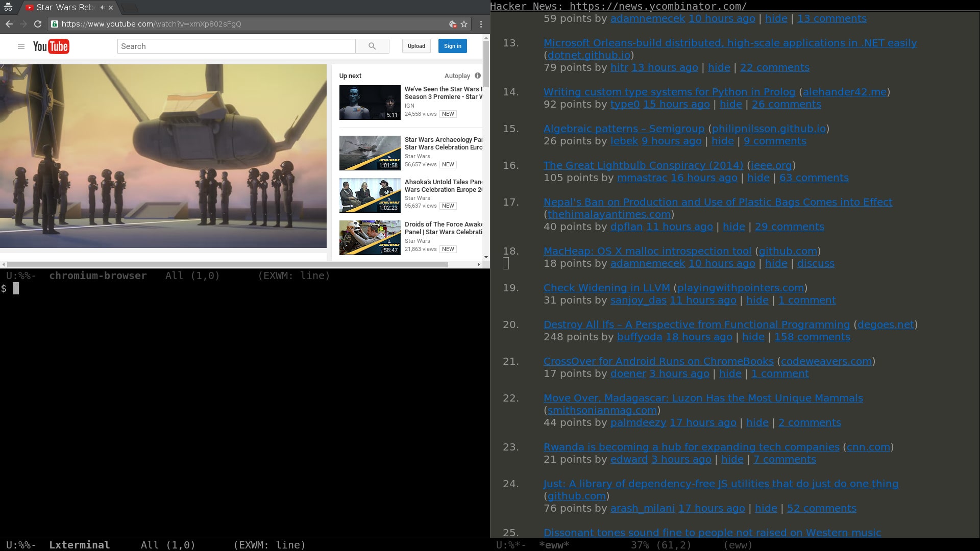Viewport: 980px width, 551px height.
Task: Open Microsoft Orleans story link
Action: [730, 43]
